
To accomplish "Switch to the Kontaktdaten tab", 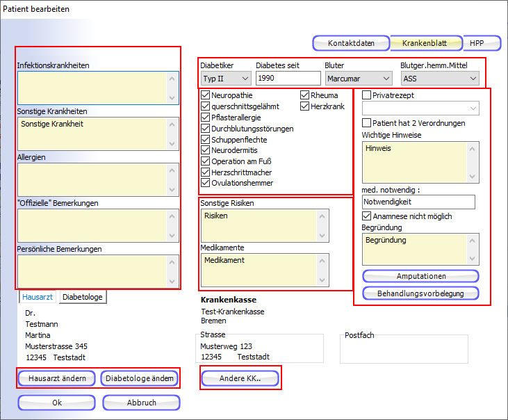I will 351,43.
